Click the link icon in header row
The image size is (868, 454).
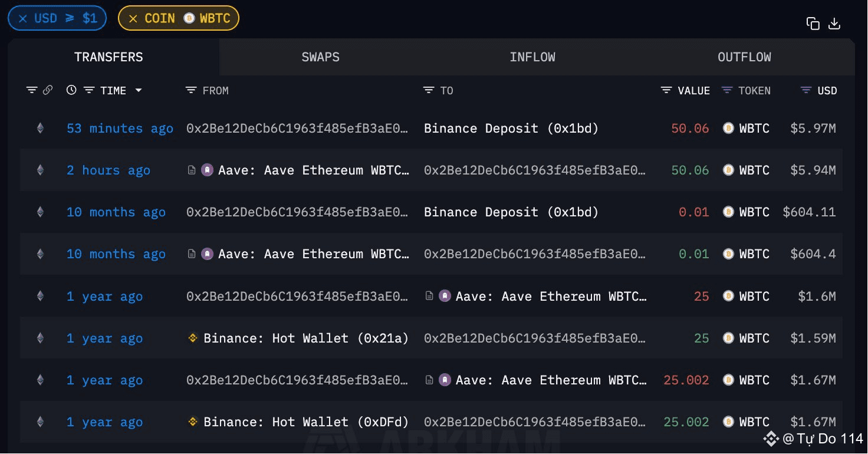click(x=48, y=90)
